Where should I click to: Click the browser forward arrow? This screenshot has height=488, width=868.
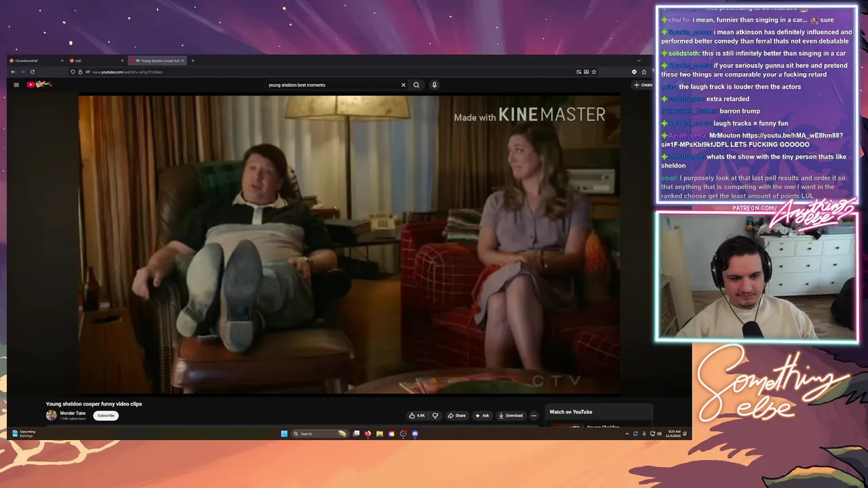[22, 72]
